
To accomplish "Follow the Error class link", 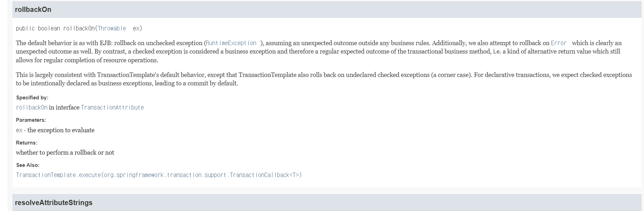I will 558,43.
